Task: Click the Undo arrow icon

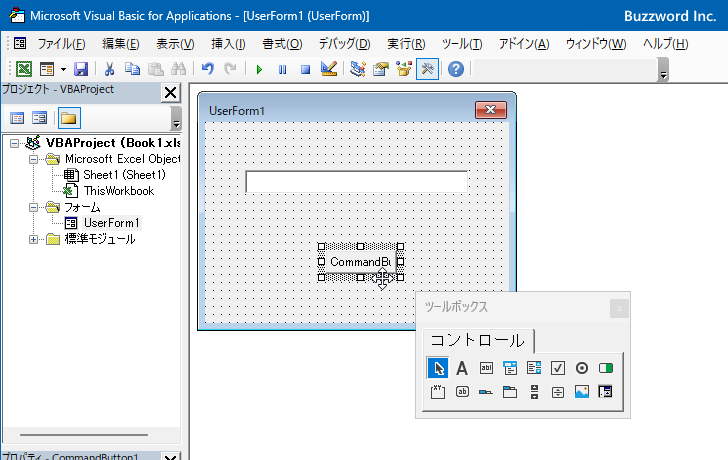Action: pyautogui.click(x=208, y=69)
